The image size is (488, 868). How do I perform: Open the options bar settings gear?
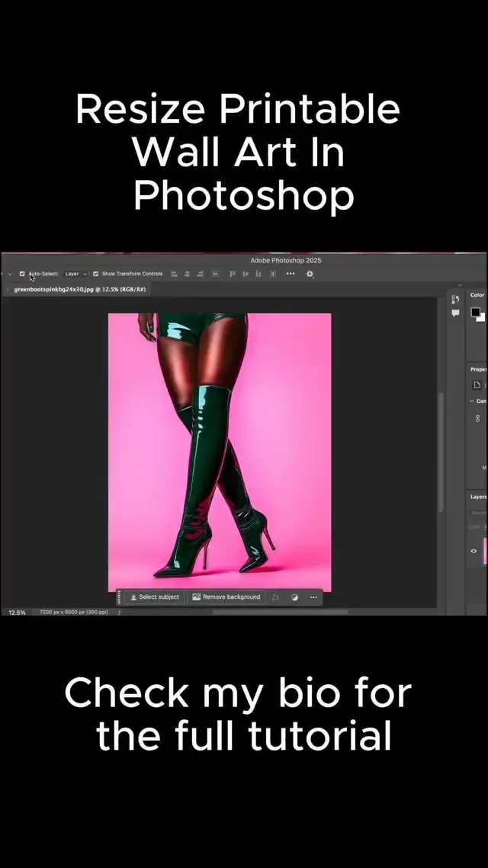(x=310, y=274)
